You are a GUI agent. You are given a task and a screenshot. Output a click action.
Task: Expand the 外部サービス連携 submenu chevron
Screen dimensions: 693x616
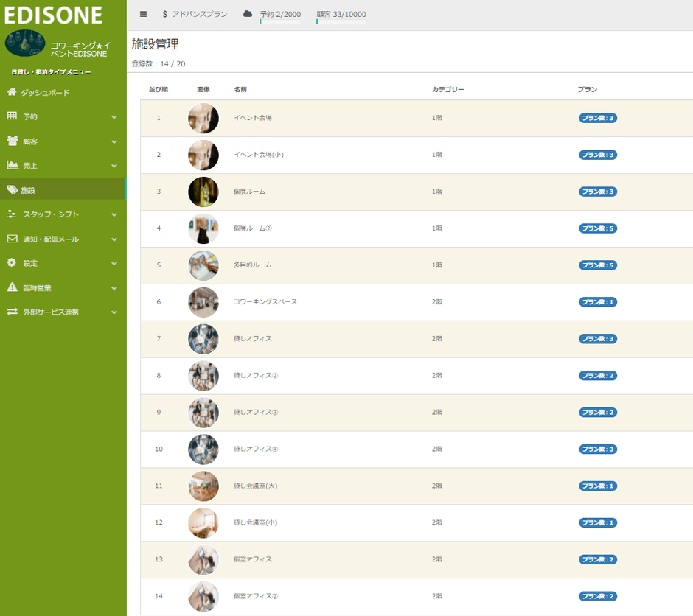[x=114, y=312]
